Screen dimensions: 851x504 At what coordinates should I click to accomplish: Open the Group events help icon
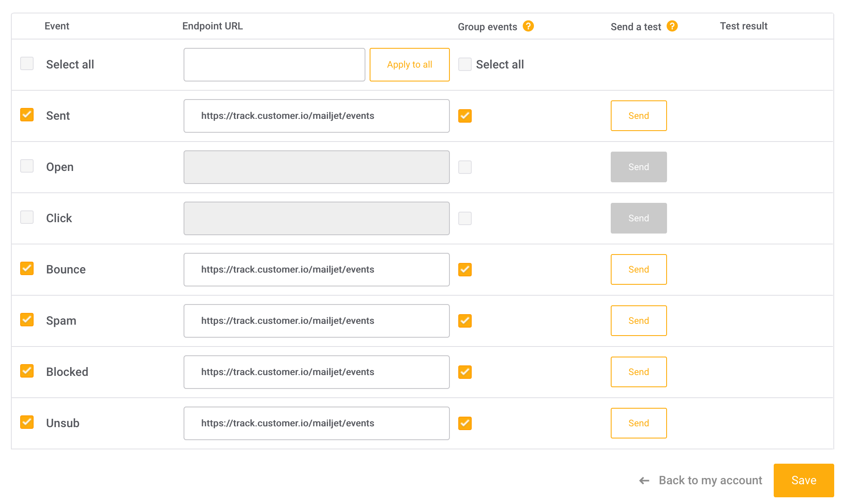click(528, 26)
